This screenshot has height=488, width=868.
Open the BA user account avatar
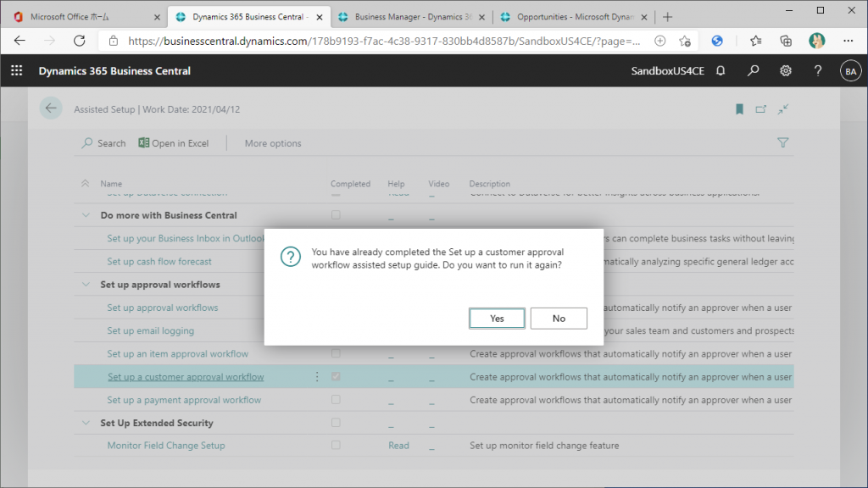click(x=851, y=71)
